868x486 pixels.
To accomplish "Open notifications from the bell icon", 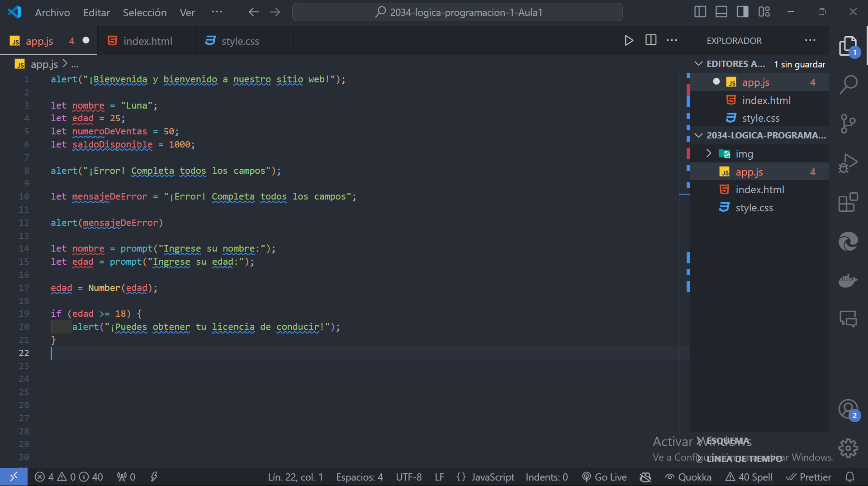I will pyautogui.click(x=849, y=476).
